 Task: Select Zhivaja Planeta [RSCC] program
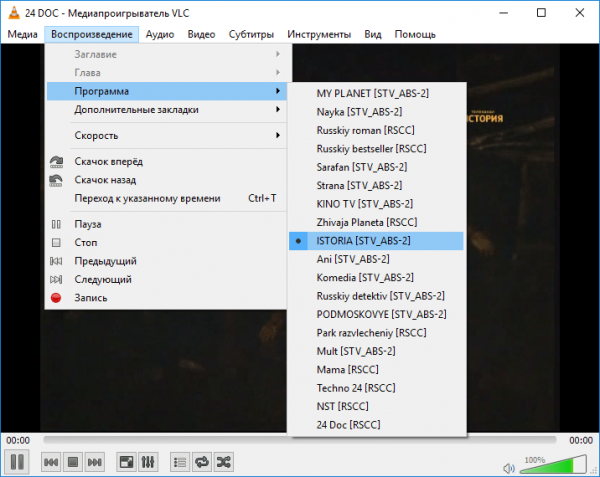(x=376, y=222)
